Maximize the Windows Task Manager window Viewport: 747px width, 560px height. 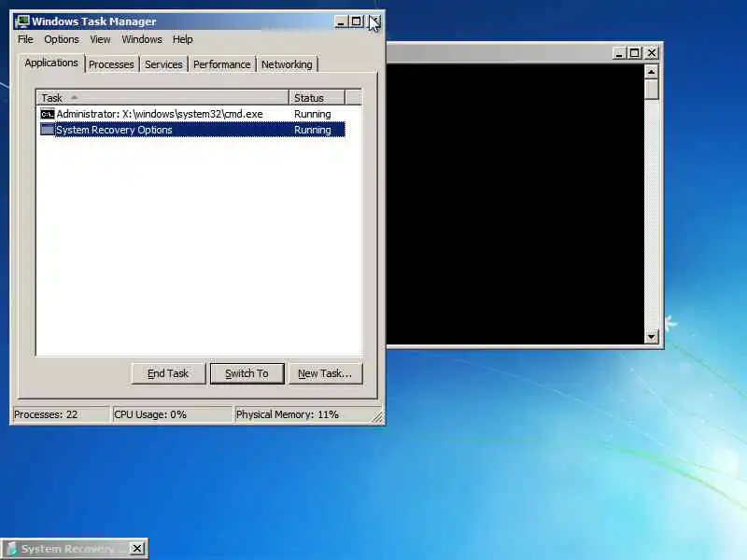click(356, 21)
